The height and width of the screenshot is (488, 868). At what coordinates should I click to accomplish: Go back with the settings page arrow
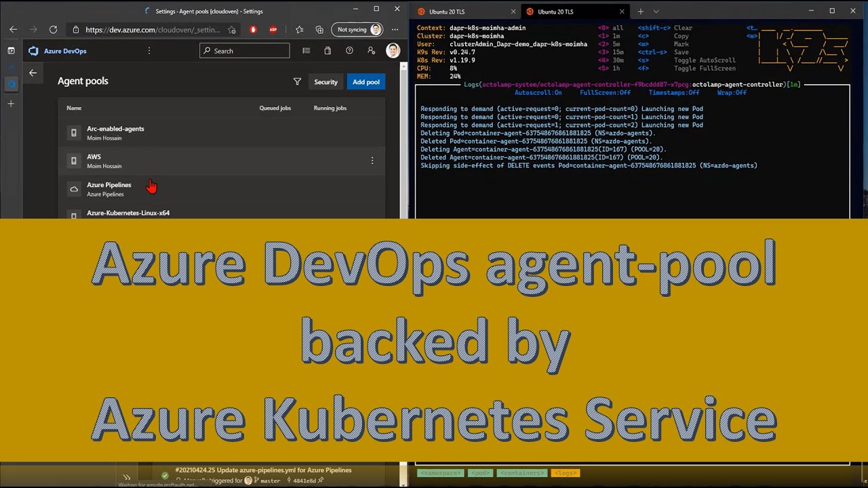(x=33, y=73)
